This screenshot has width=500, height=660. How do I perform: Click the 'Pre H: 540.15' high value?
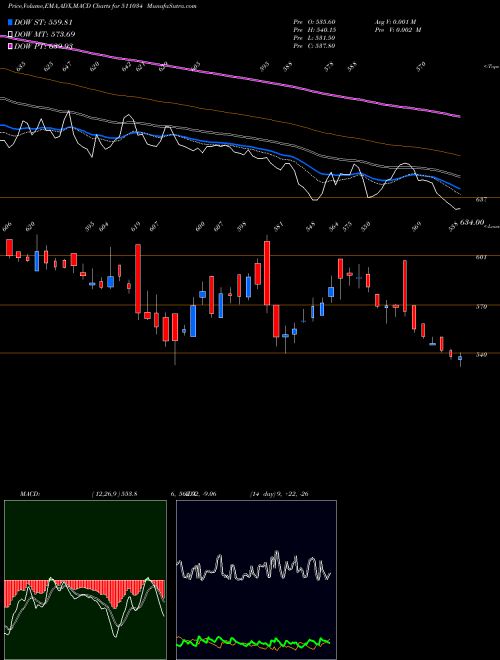(314, 30)
